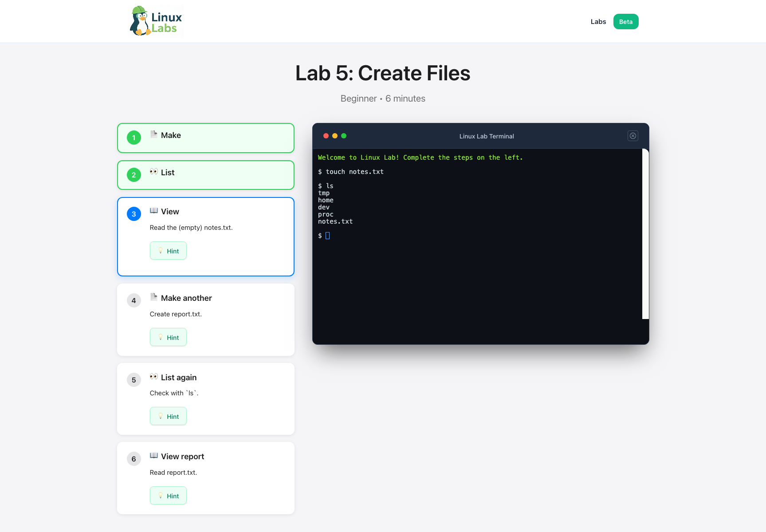Click the Lab 5: Create Files heading
This screenshot has height=532, width=766.
[383, 73]
